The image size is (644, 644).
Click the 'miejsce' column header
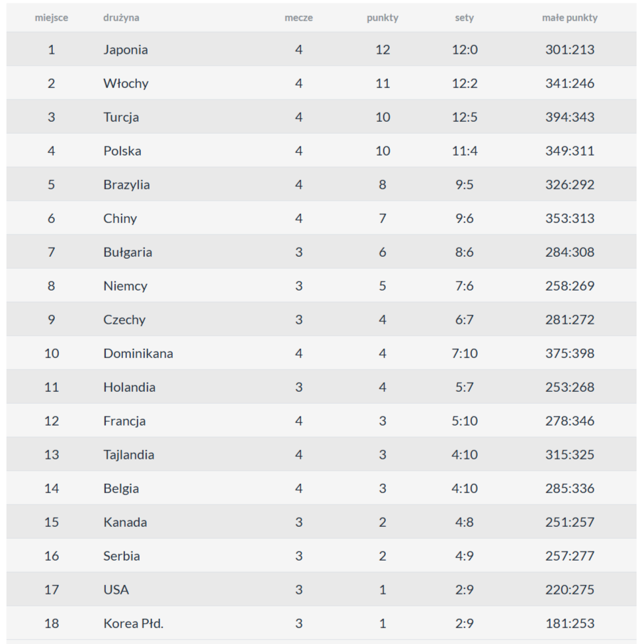pyautogui.click(x=51, y=18)
